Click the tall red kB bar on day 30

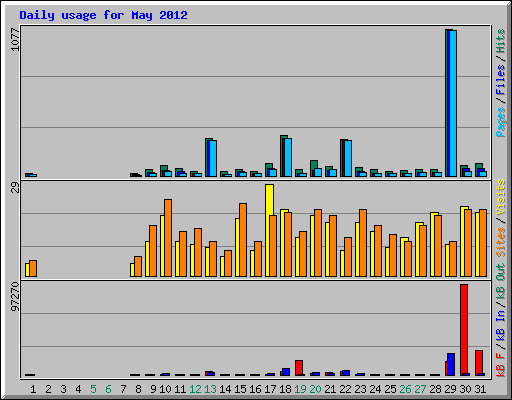coord(464,330)
